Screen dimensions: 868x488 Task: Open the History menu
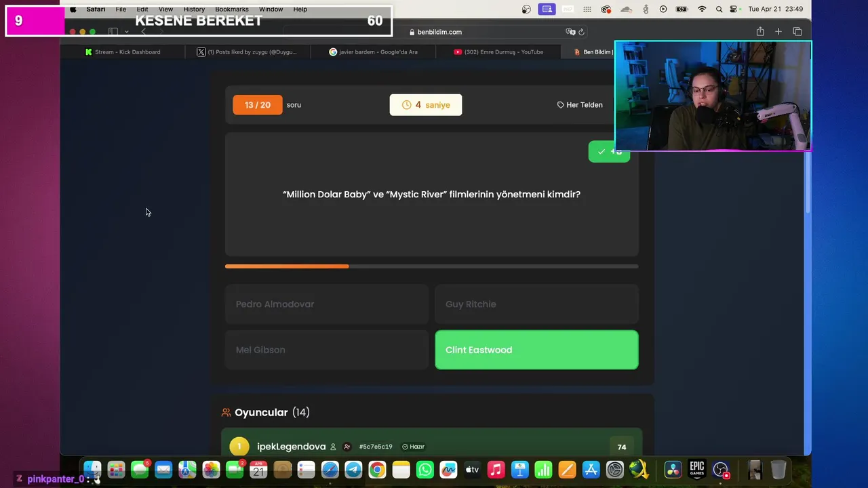(x=194, y=9)
